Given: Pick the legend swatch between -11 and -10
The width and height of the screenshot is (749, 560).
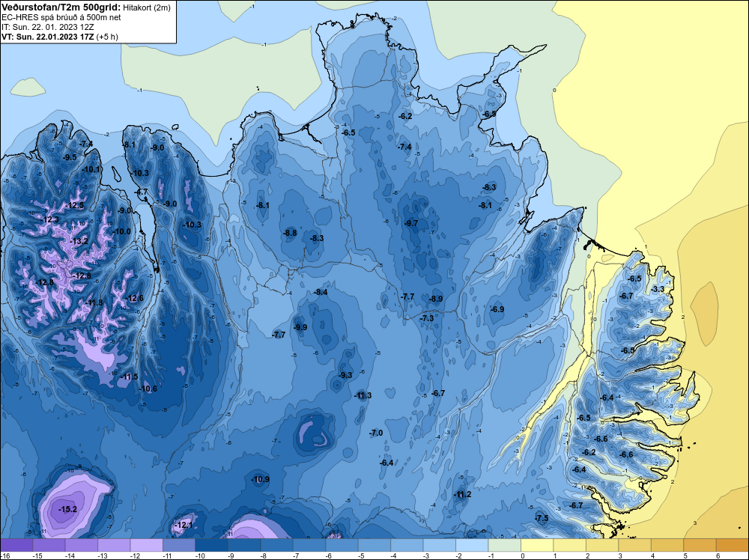Looking at the screenshot, I should point(179,545).
